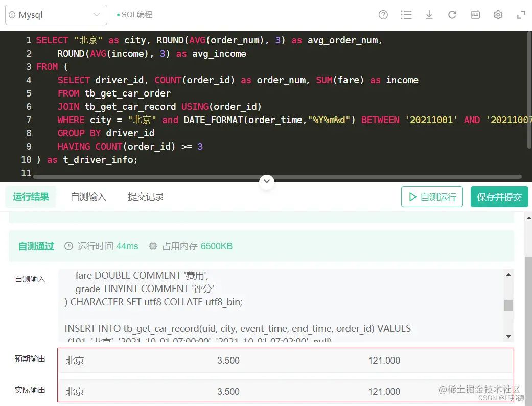Click scroll-up arrow in 自测输入 box

pos(508,275)
